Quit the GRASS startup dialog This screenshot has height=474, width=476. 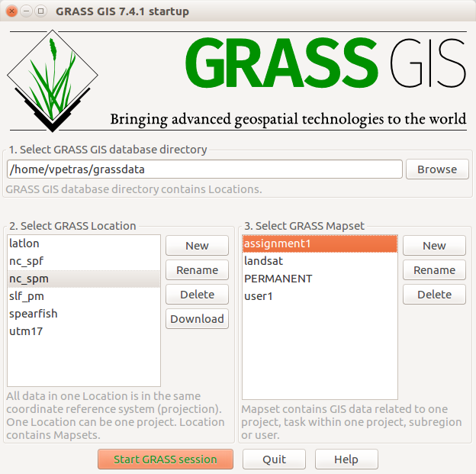click(x=274, y=459)
